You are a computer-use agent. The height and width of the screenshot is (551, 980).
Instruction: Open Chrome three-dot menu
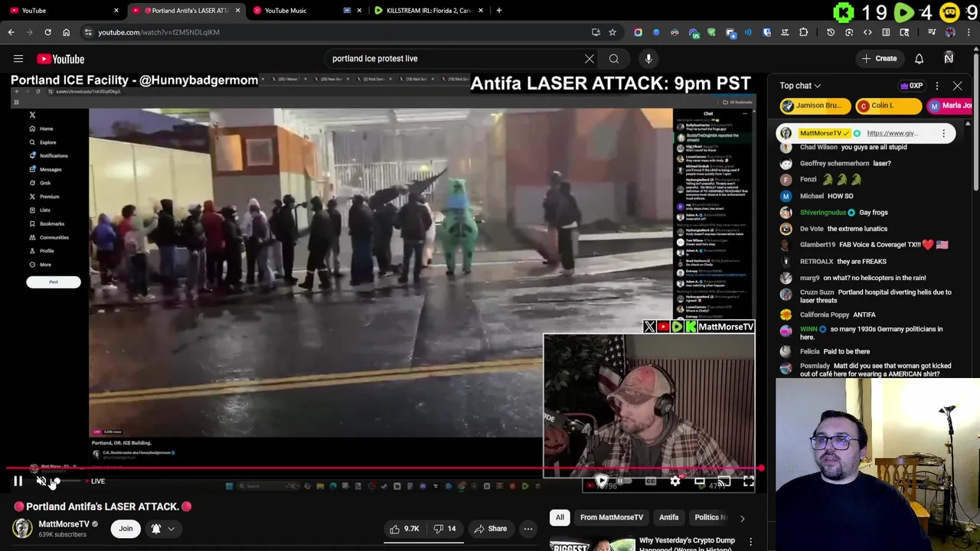969,32
